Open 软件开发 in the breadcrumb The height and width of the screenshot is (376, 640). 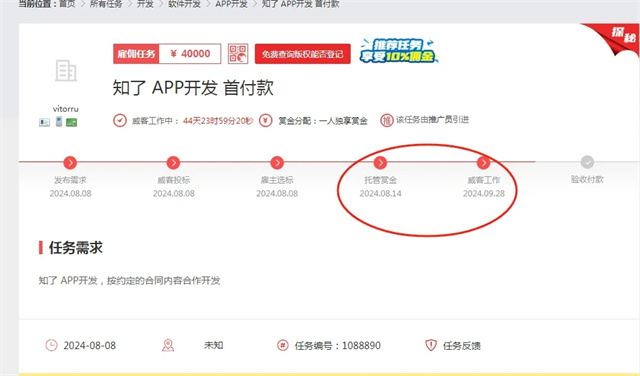[x=184, y=4]
